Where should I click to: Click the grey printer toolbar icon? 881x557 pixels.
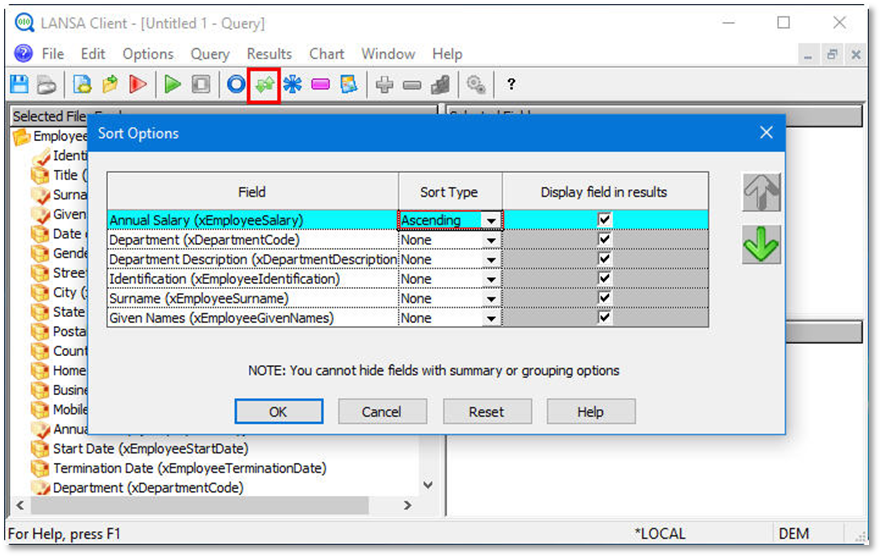[x=47, y=85]
